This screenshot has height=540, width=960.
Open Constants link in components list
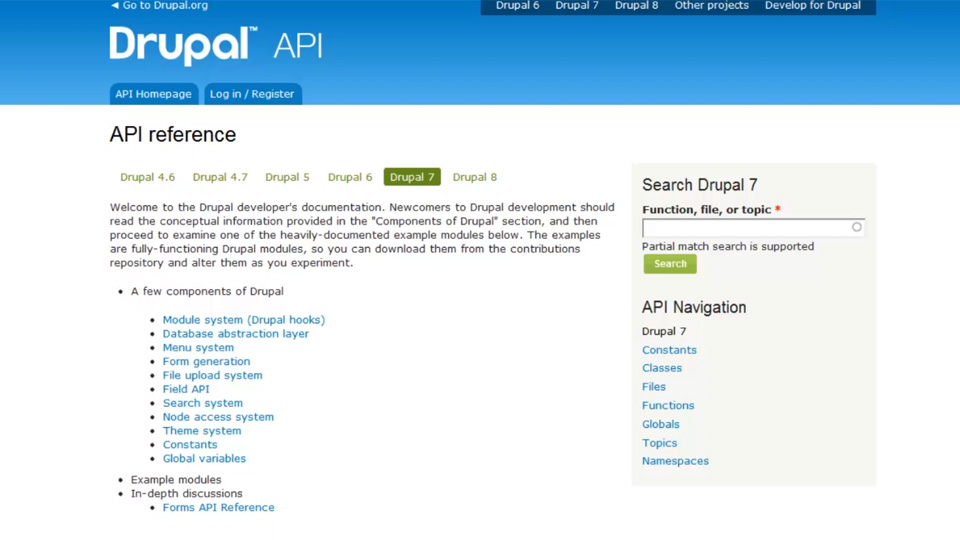click(190, 444)
